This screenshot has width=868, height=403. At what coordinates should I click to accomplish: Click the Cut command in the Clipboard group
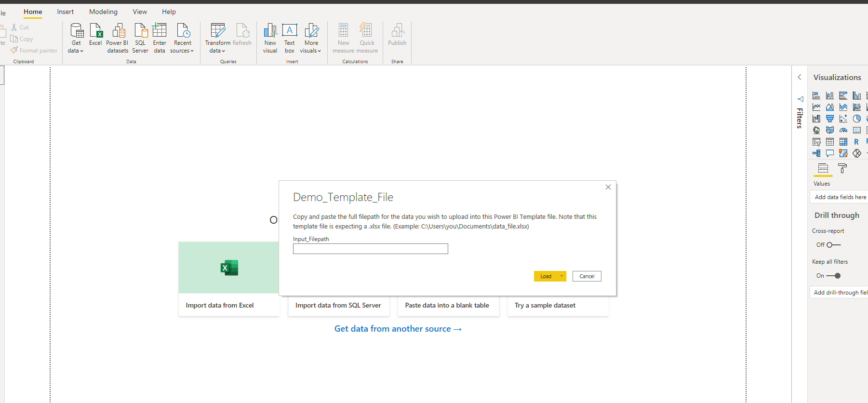click(x=20, y=27)
